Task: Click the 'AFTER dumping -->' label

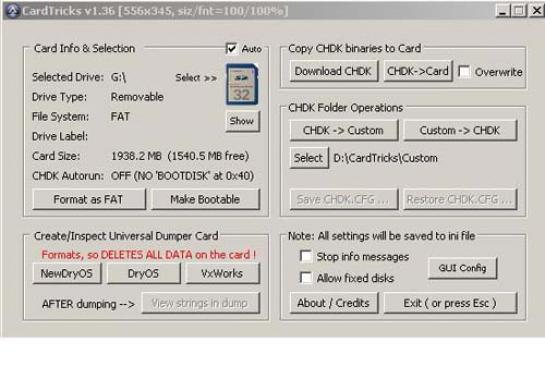Action: [x=88, y=304]
